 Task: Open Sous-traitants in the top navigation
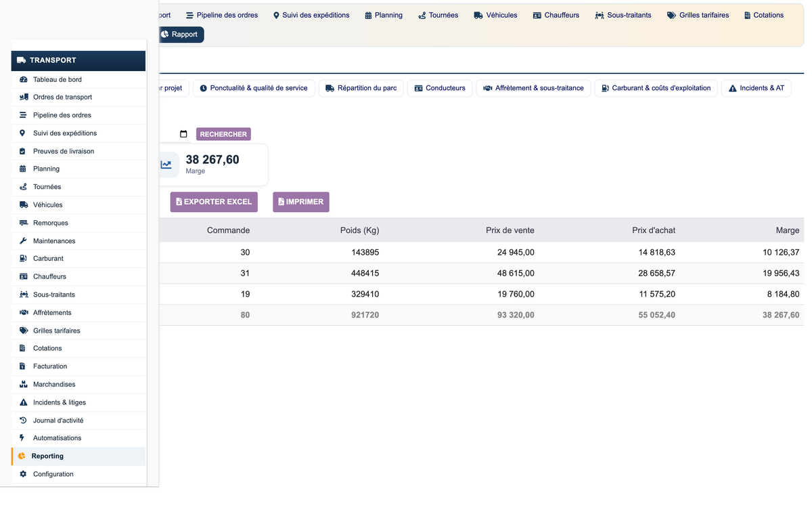click(623, 15)
